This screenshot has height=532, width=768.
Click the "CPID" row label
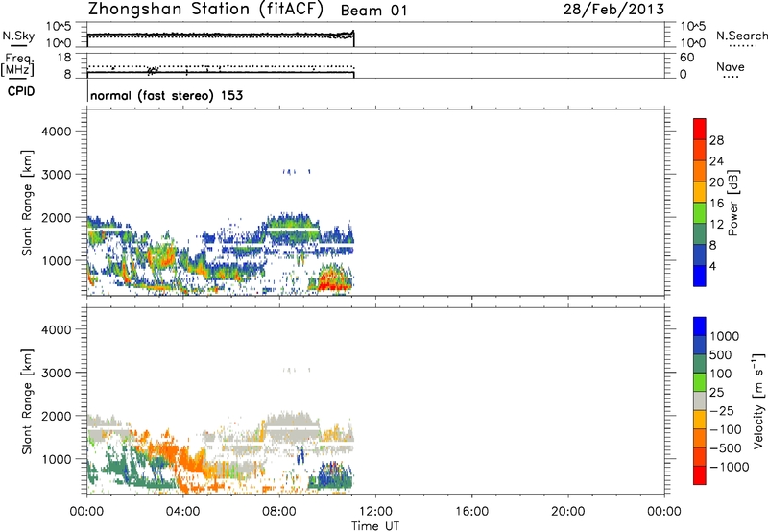coord(21,91)
